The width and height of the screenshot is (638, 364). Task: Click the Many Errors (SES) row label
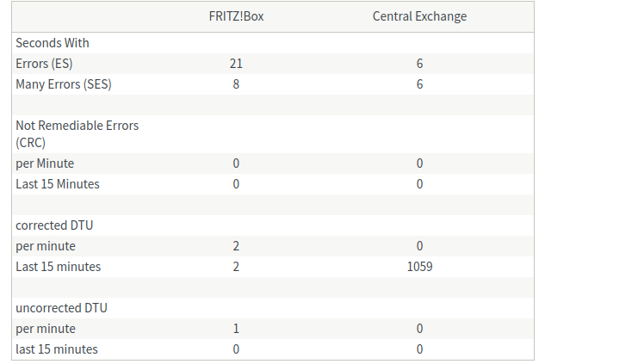click(64, 84)
